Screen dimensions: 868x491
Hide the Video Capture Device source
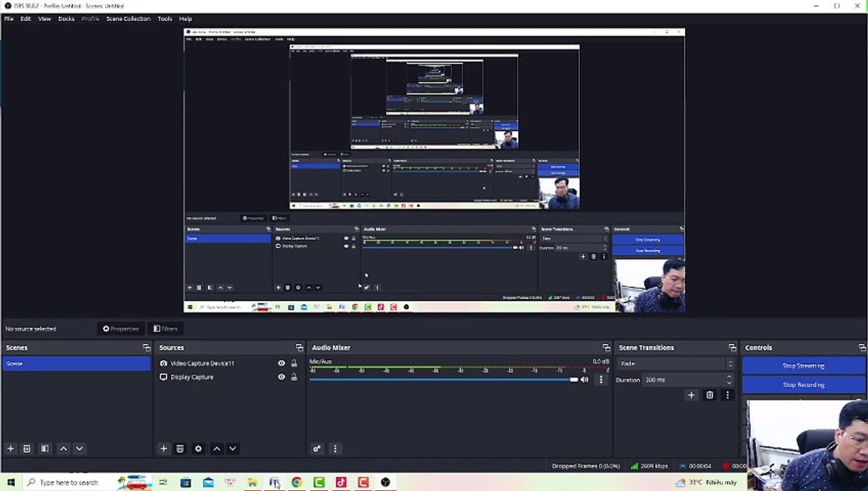pos(281,363)
